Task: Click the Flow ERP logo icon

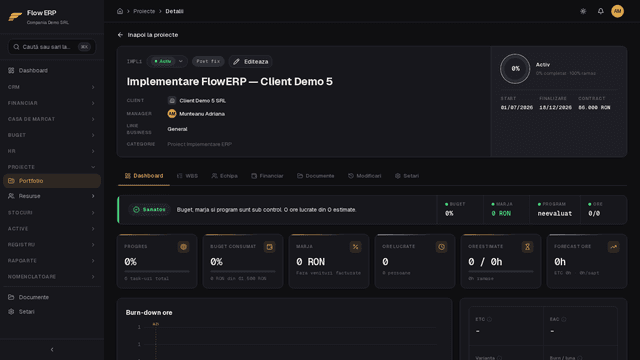Action: (15, 16)
